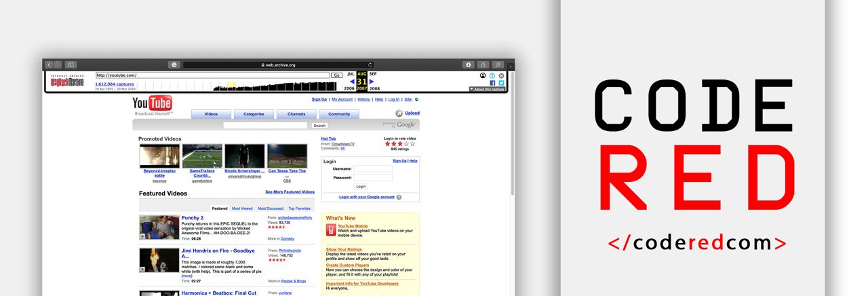Go to the previous capture with the left blue arrow

point(352,81)
